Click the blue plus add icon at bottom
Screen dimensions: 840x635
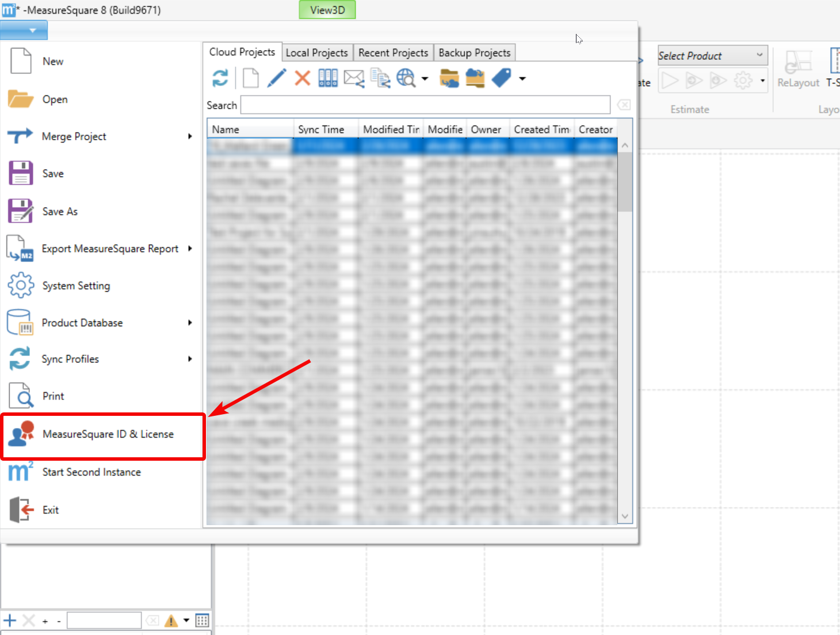[x=10, y=621]
